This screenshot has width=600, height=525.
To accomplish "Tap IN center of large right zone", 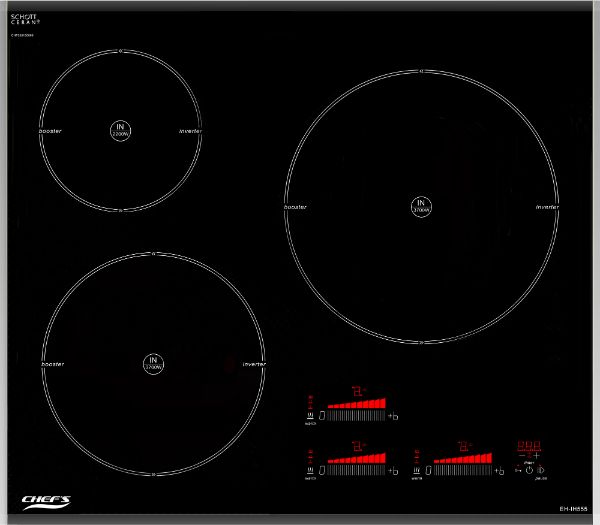I will point(421,206).
